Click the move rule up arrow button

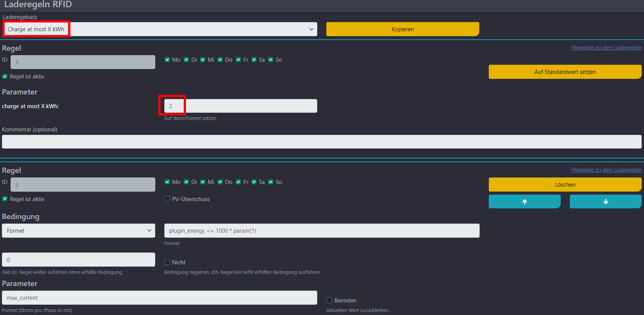click(x=524, y=201)
